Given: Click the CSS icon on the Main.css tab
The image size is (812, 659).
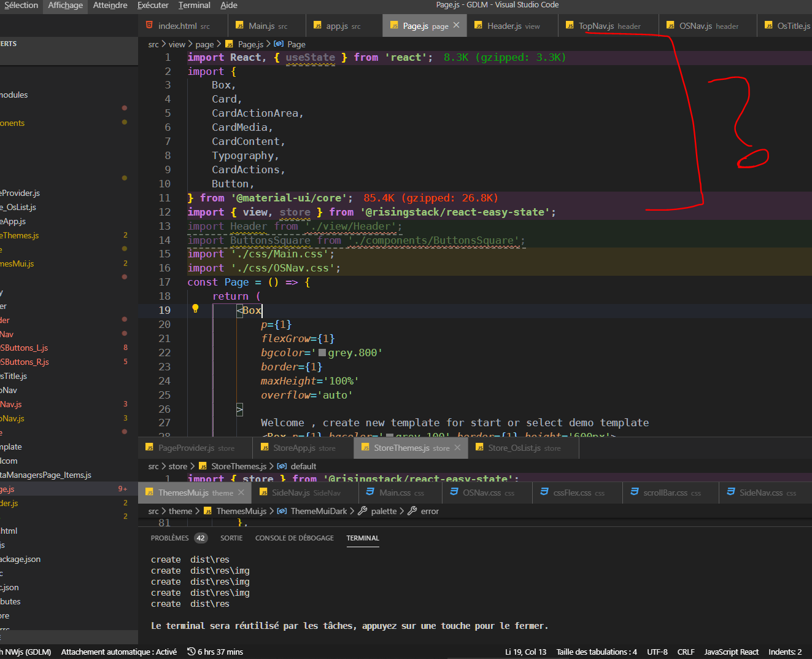Looking at the screenshot, I should pos(370,492).
